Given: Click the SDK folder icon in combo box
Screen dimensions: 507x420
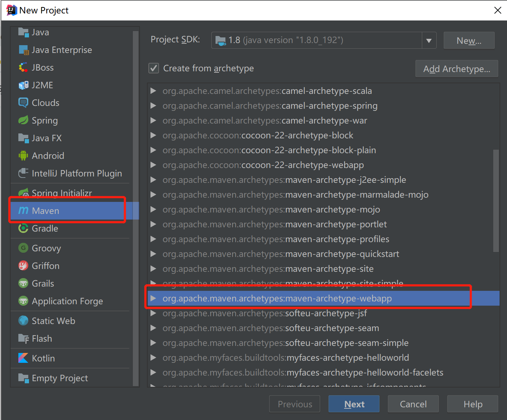Looking at the screenshot, I should coord(220,40).
